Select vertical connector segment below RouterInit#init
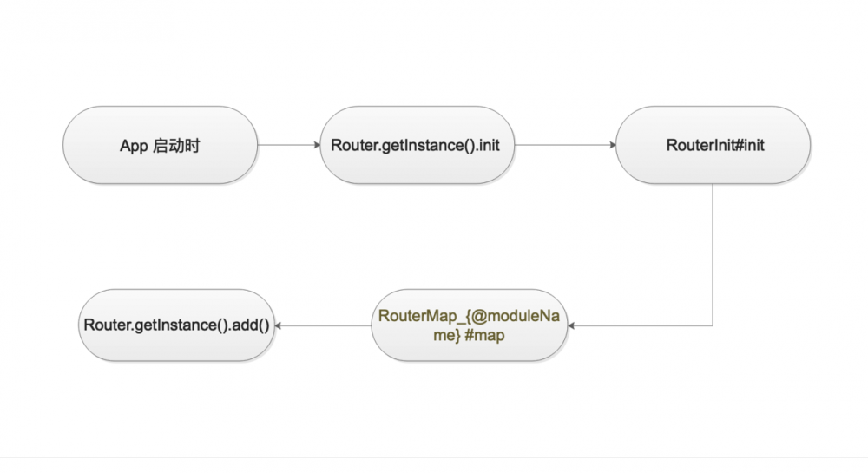Image resolution: width=868 pixels, height=473 pixels. (713, 252)
